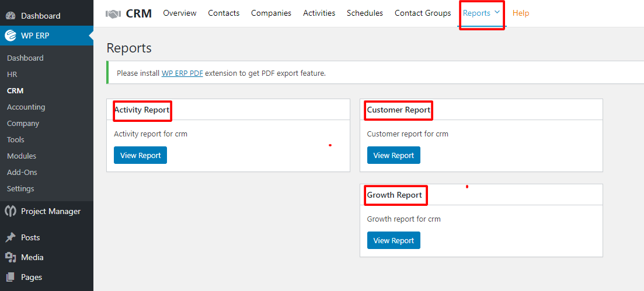The width and height of the screenshot is (644, 291).
Task: Open Posts menu label
Action: pyautogui.click(x=30, y=238)
